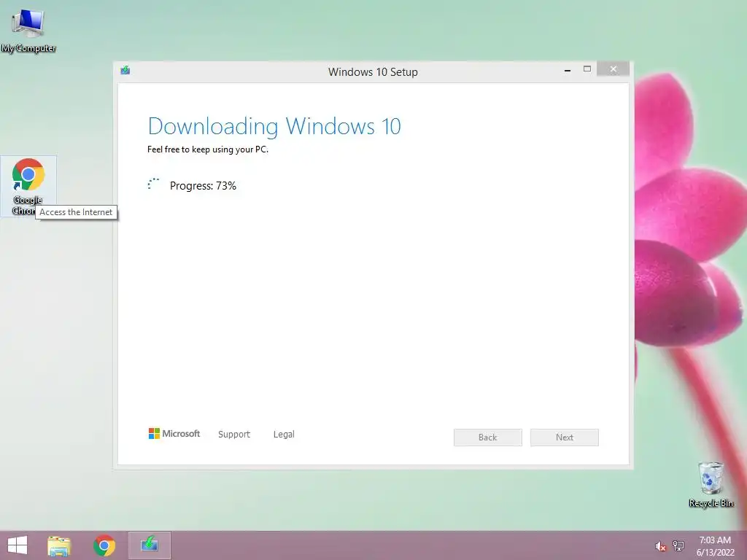Screen dimensions: 747x560
Task: Open the Legal link
Action: click(x=284, y=435)
